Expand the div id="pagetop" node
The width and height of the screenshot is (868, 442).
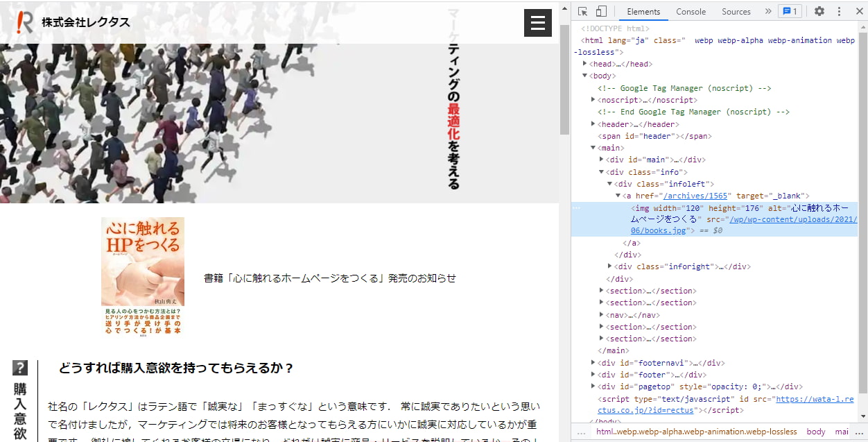point(593,386)
